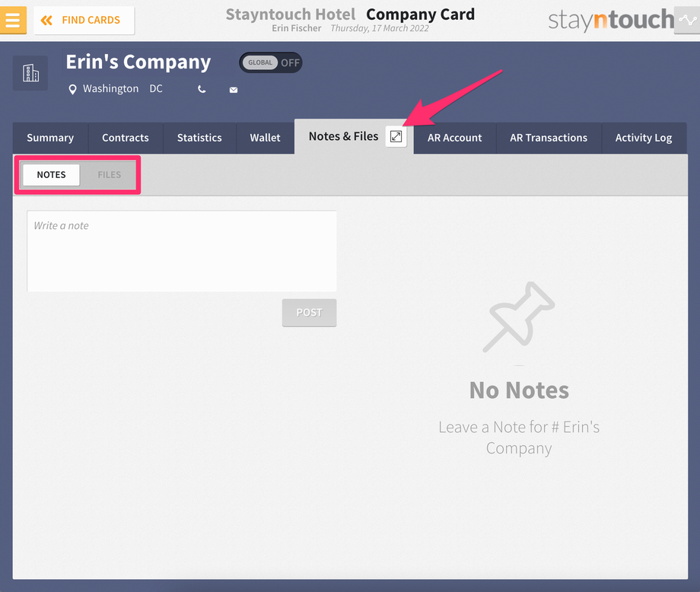Open the orange hamburger main menu

[13, 20]
